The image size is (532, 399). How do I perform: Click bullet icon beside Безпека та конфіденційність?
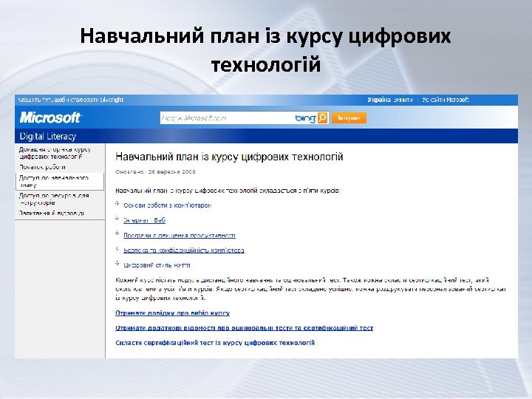coord(117,248)
